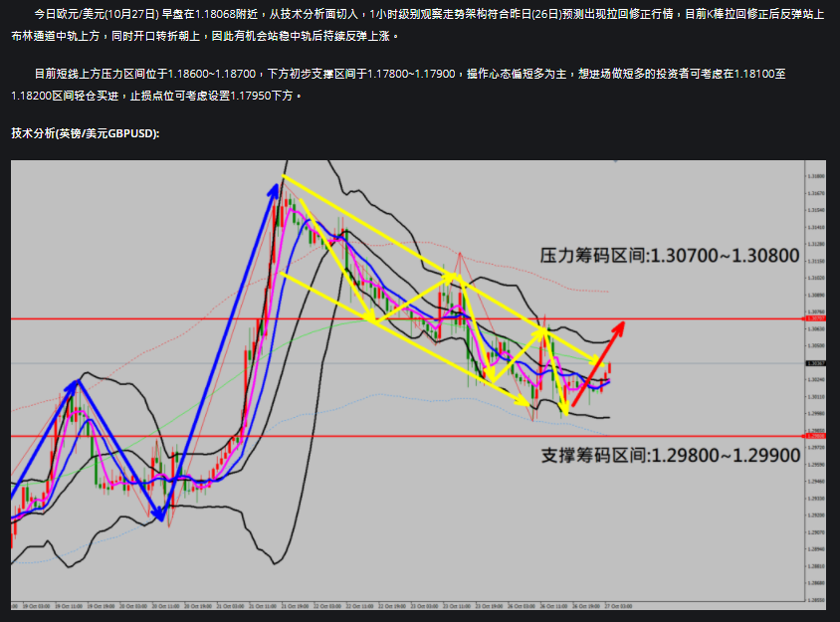Screen dimensions: 840x622
Task: Click the '1.31670' price axis label
Action: pyautogui.click(x=816, y=193)
